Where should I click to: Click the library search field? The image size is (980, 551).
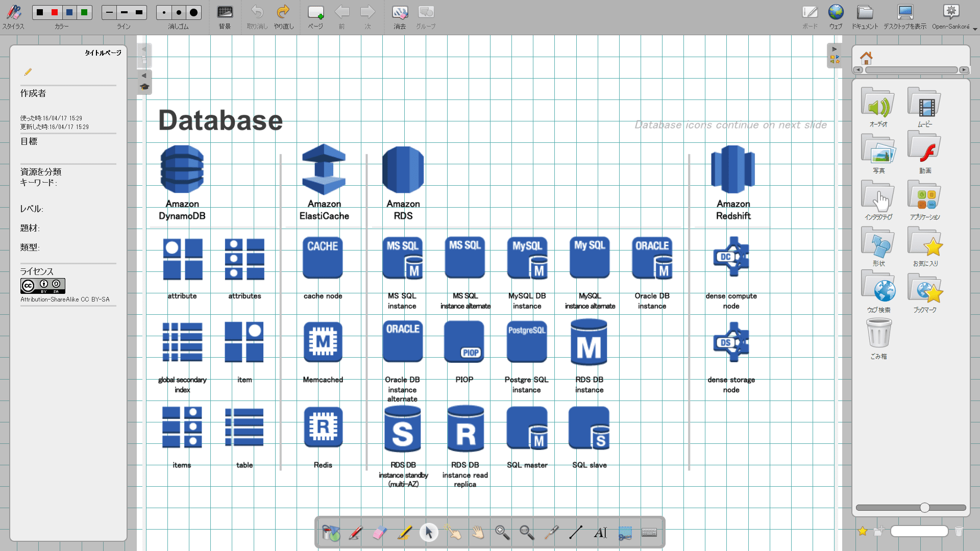pos(919,532)
